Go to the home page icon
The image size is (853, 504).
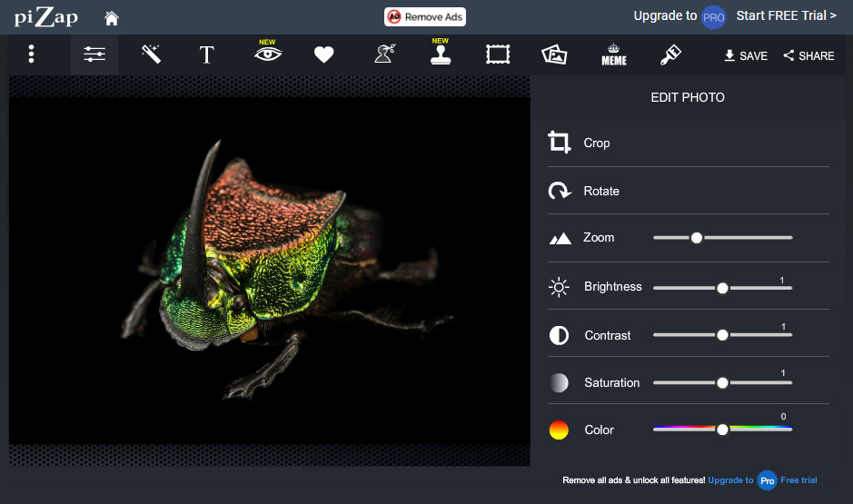[x=112, y=18]
